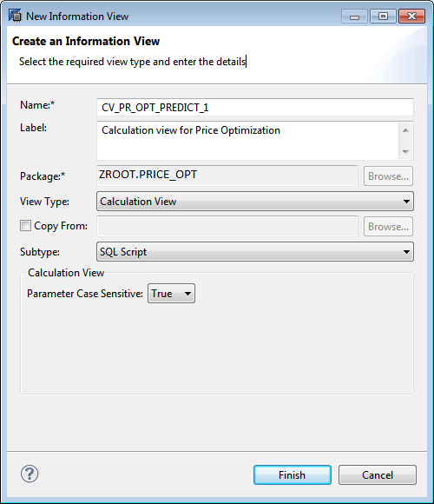This screenshot has height=504, width=434.
Task: Click the Name input field
Action: click(255, 108)
